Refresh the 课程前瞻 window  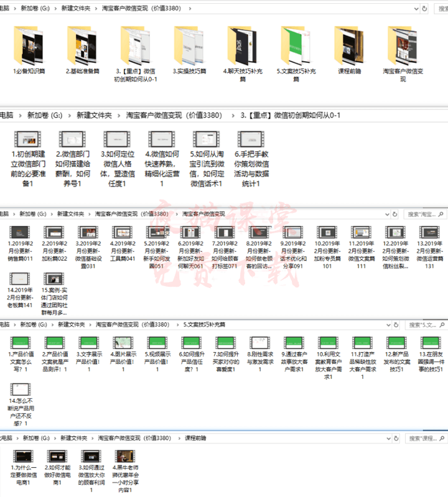(x=396, y=439)
